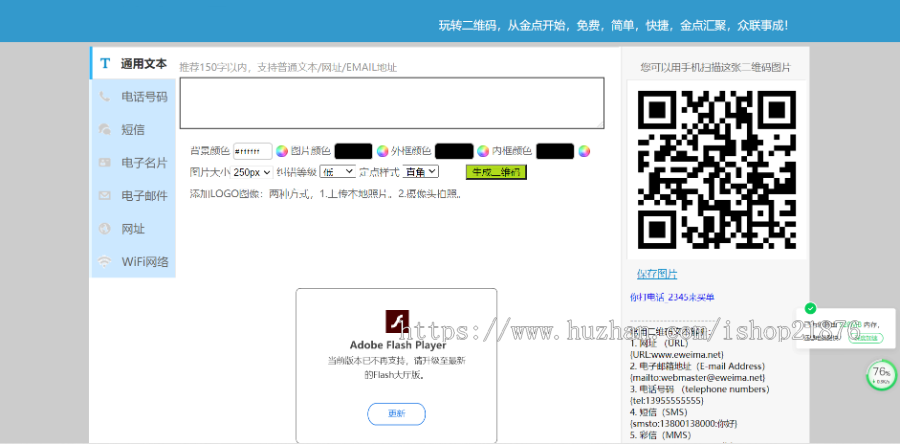Open the color wheel for 内框颜色
Screen dimensions: 900x444
pyautogui.click(x=584, y=151)
